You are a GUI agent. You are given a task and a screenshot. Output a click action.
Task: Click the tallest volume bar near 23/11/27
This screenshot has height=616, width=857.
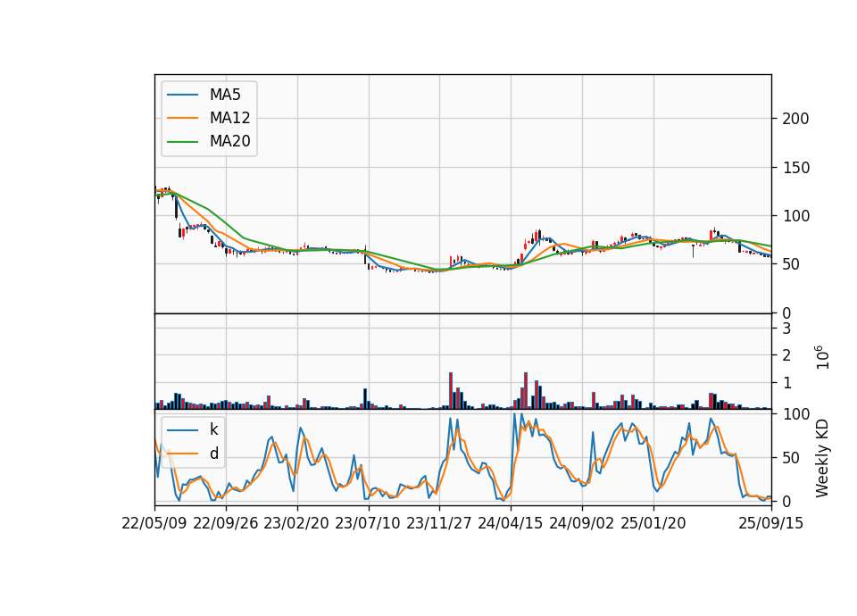click(451, 391)
